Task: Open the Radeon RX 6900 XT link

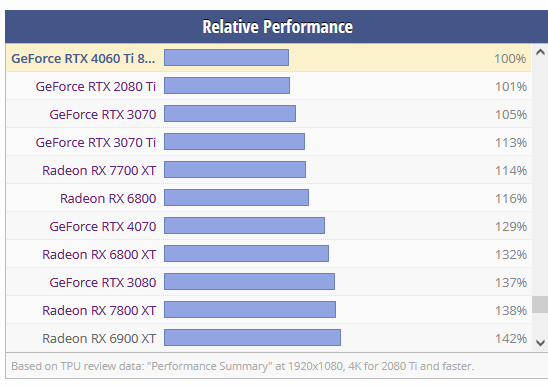Action: point(99,338)
